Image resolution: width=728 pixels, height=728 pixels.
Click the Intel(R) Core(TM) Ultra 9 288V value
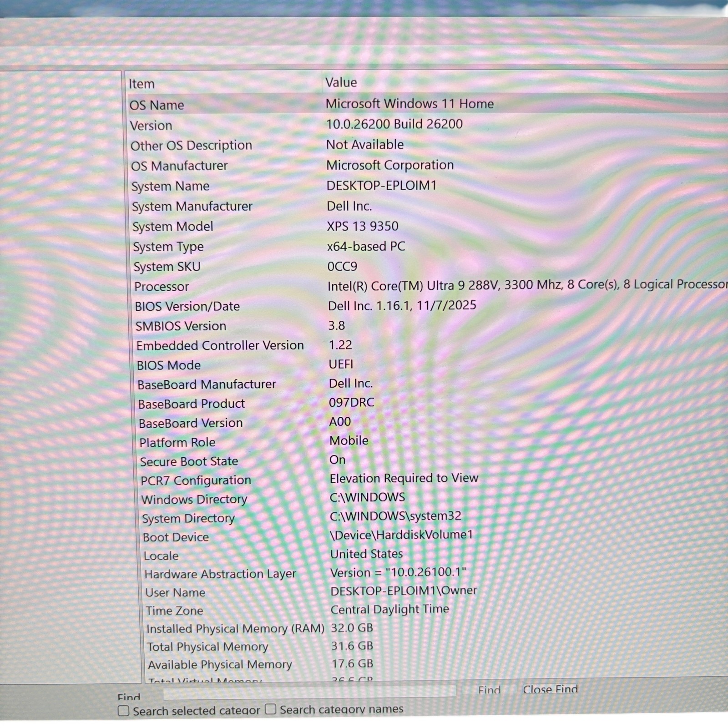pos(528,285)
